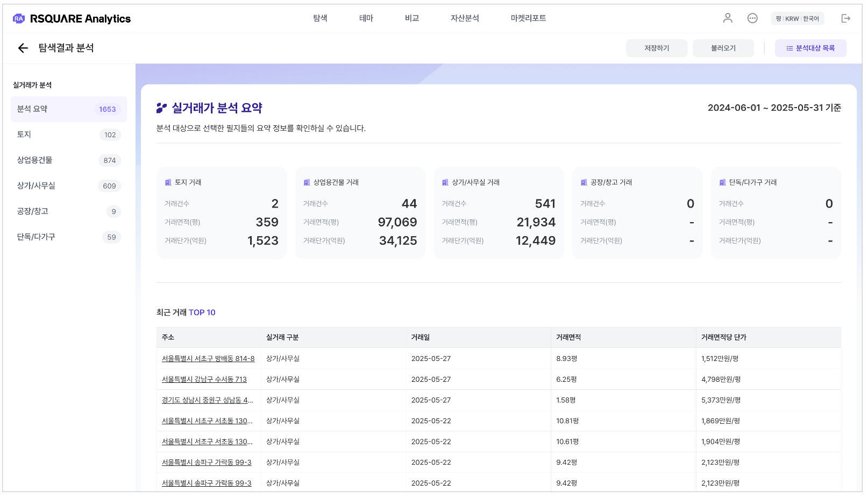
Task: Open the 자산분석 menu
Action: [x=464, y=18]
